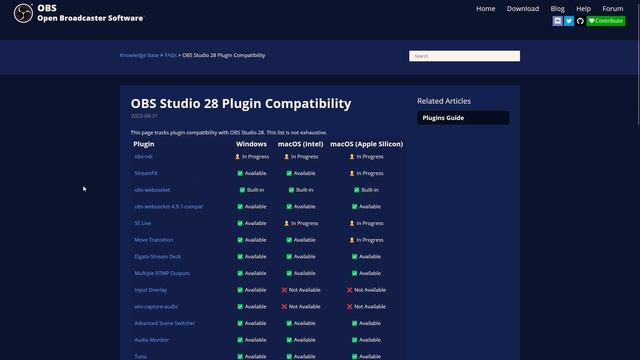Viewport: 640px width, 360px height.
Task: Open the Download navigation item
Action: [523, 9]
